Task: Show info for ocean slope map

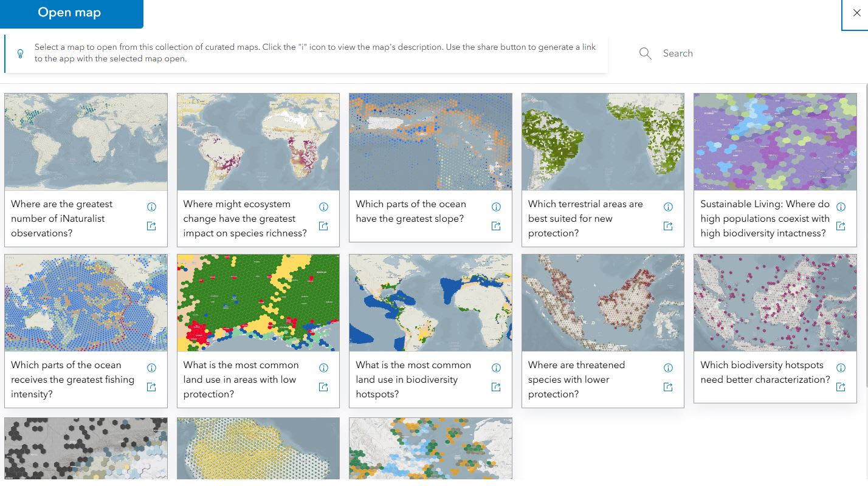Action: tap(496, 207)
